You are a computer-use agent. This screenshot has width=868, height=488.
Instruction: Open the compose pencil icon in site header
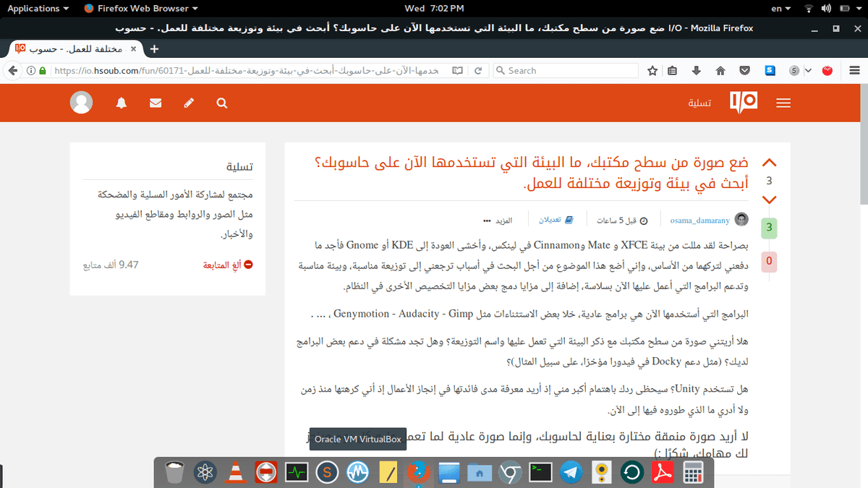[188, 103]
